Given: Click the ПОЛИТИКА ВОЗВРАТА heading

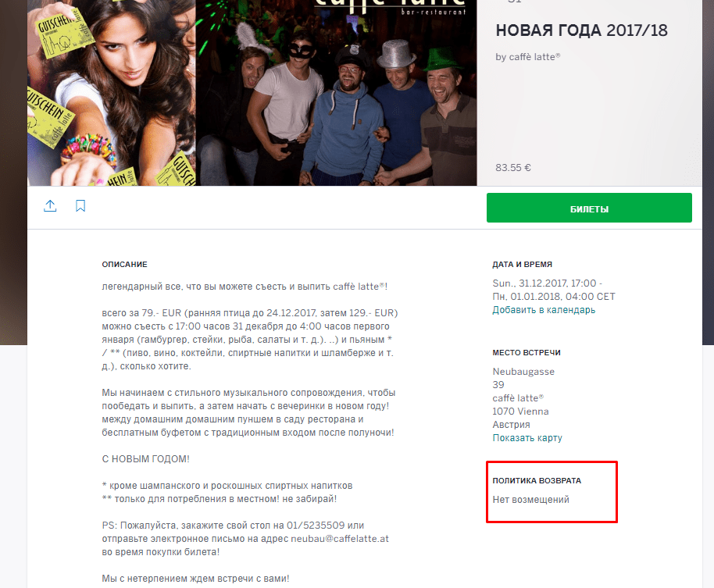Looking at the screenshot, I should click(537, 480).
